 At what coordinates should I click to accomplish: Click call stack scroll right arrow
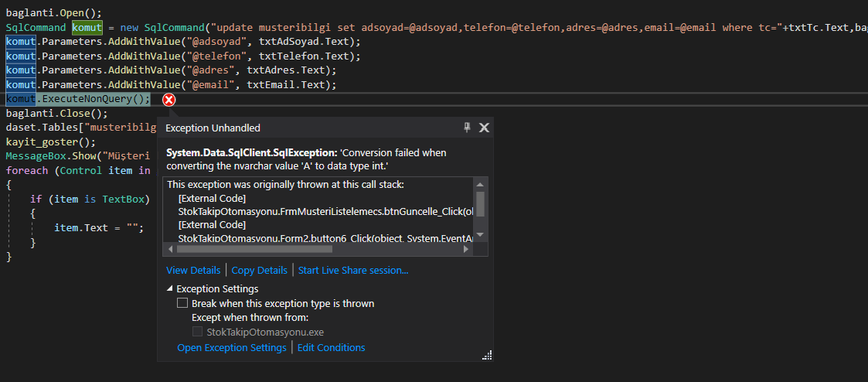[466, 249]
